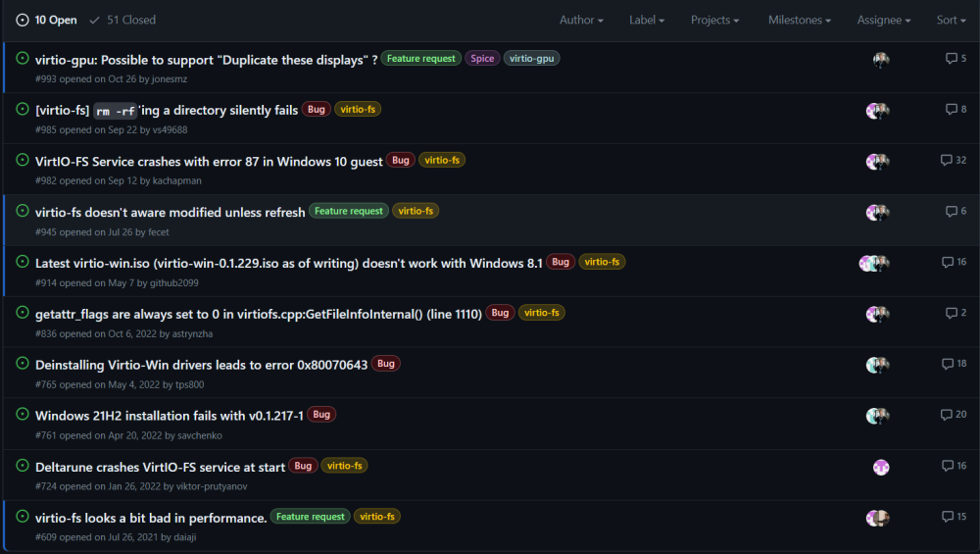980x554 pixels.
Task: Click open-issue icon beside Windows 21H2 issue
Action: tap(23, 414)
